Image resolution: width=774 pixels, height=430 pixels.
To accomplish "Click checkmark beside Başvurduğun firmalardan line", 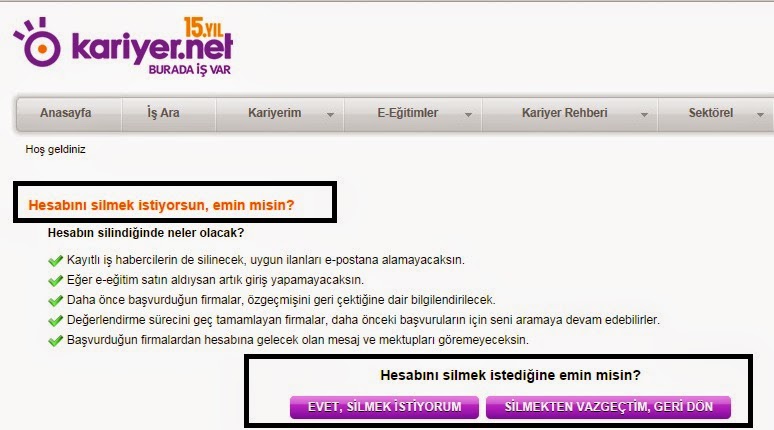I will [55, 341].
